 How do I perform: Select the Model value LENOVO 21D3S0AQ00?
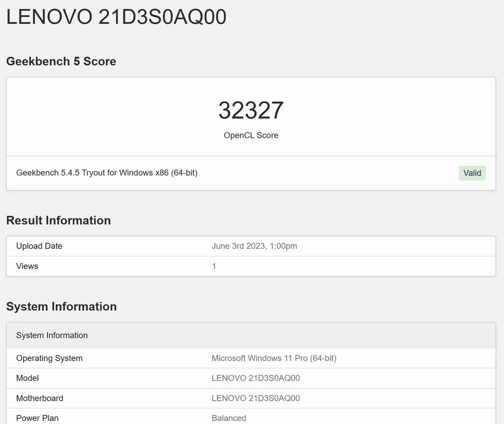(x=256, y=378)
